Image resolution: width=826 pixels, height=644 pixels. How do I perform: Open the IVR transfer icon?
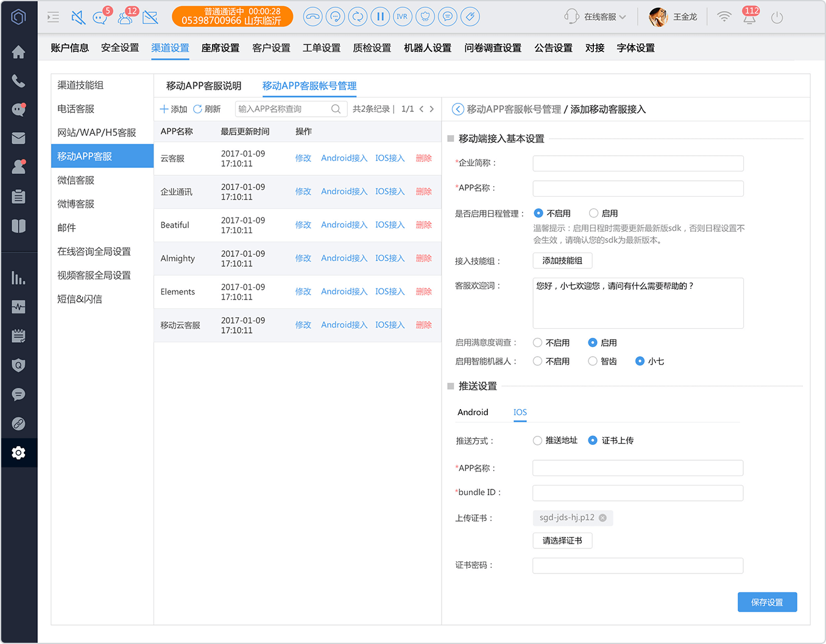(402, 16)
